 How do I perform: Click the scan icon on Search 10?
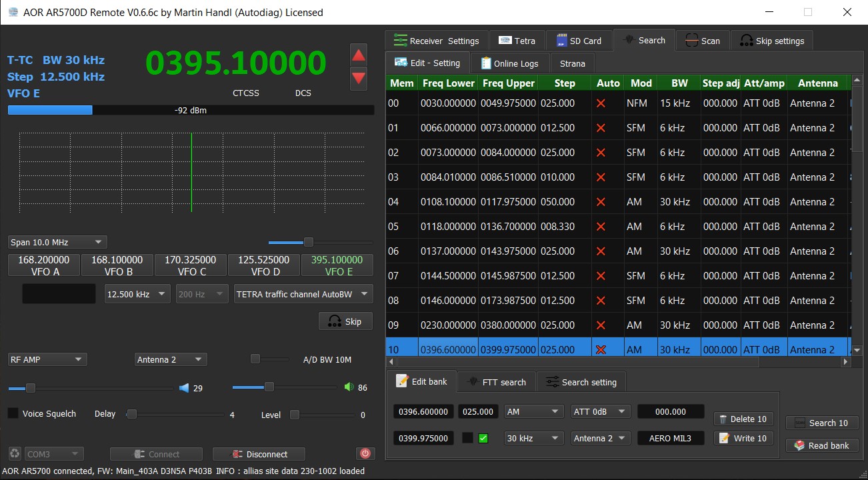coord(799,423)
